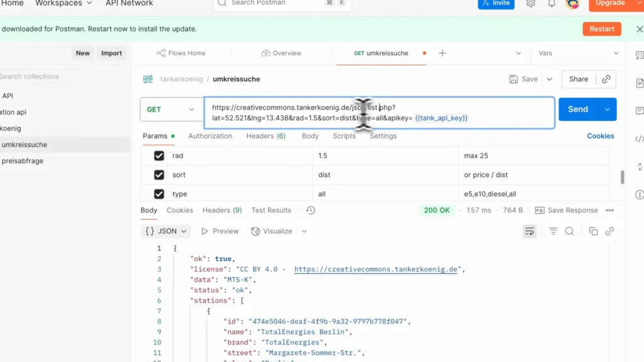Screen dimensions: 644x362
Task: Open the request Settings tab
Action: [383, 136]
